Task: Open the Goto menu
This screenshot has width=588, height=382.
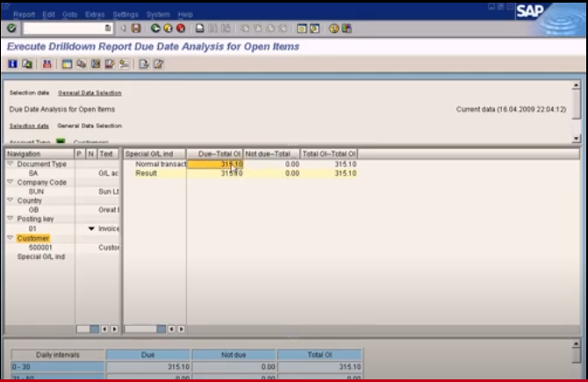Action: coord(69,15)
